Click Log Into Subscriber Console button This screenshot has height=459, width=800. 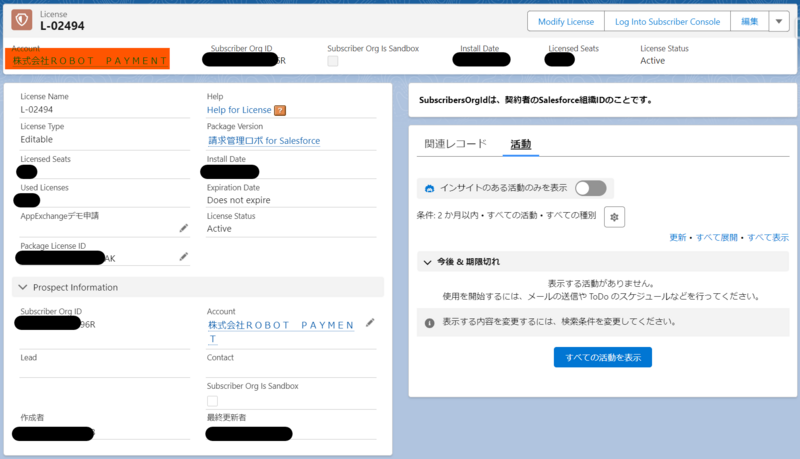pyautogui.click(x=667, y=21)
